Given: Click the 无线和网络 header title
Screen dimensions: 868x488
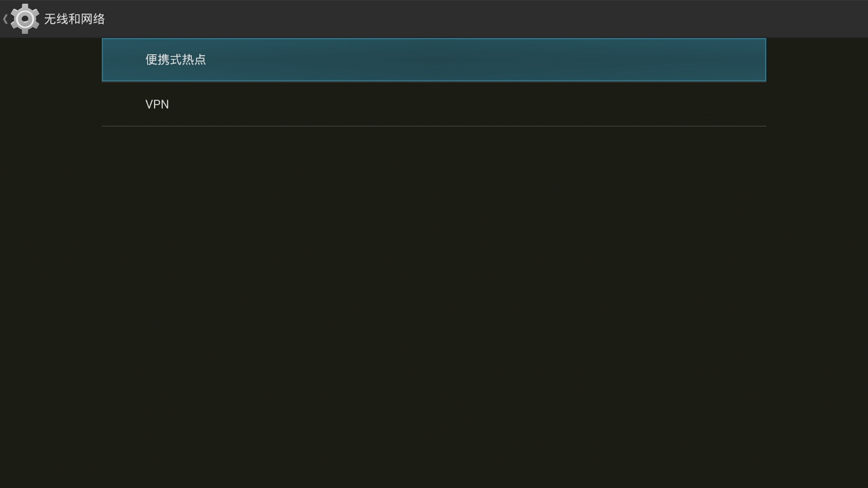Looking at the screenshot, I should tap(75, 19).
